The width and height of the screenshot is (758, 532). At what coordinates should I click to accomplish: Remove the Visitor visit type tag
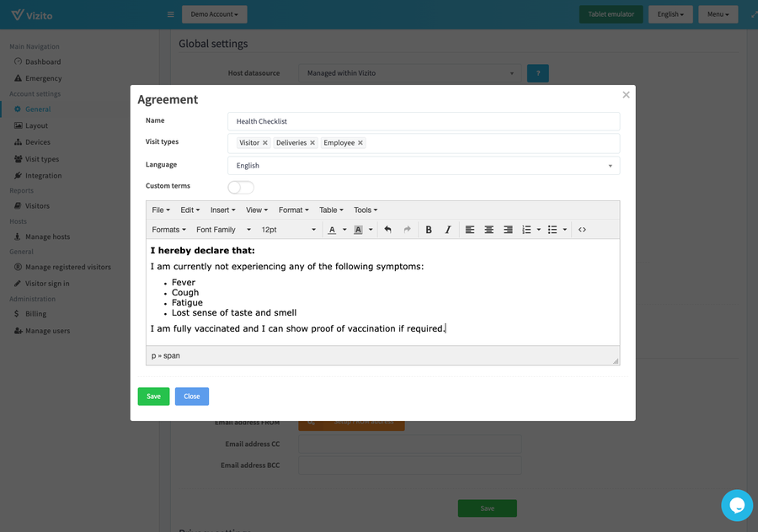pos(265,143)
